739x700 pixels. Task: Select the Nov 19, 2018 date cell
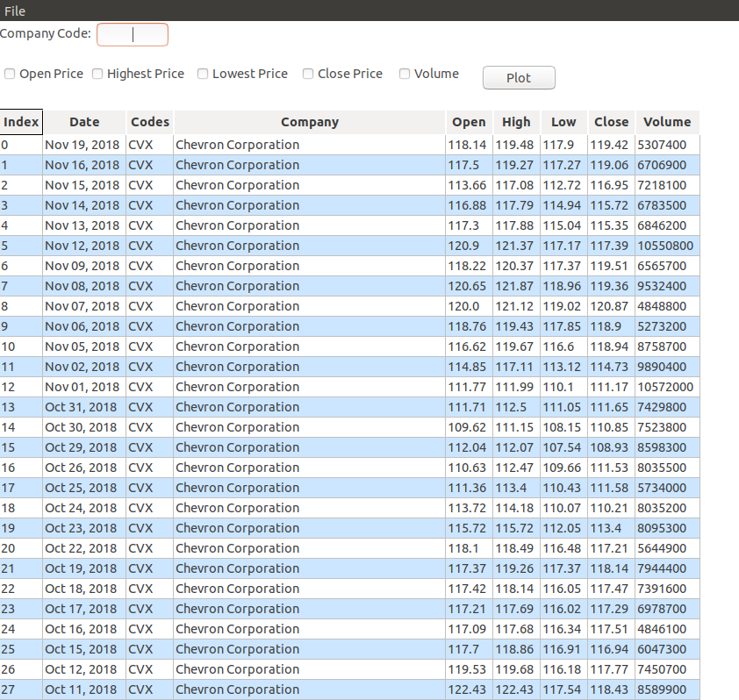(83, 145)
